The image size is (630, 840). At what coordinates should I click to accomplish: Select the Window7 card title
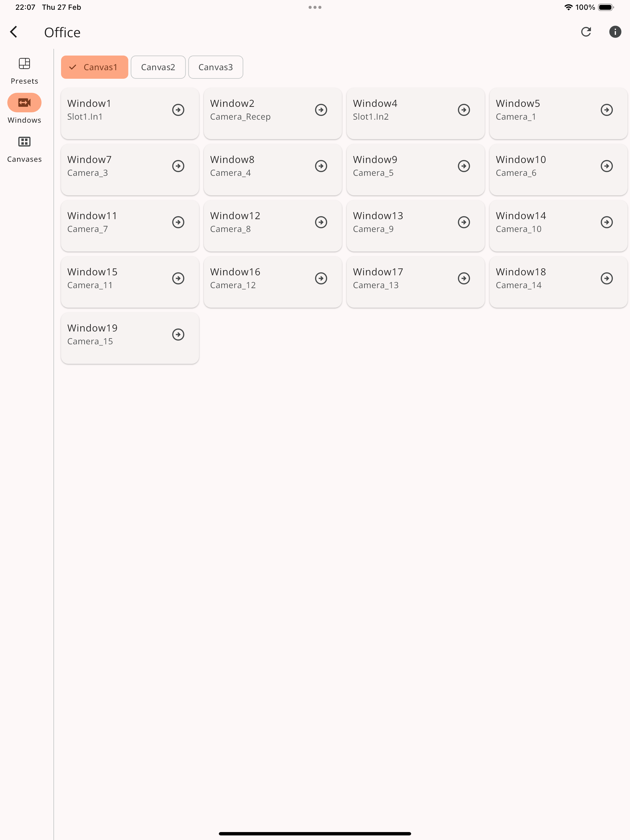pos(89,160)
